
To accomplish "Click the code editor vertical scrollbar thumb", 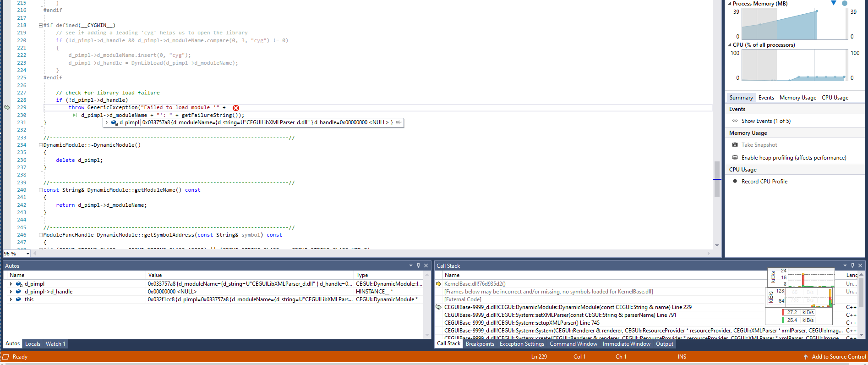I will [x=717, y=179].
